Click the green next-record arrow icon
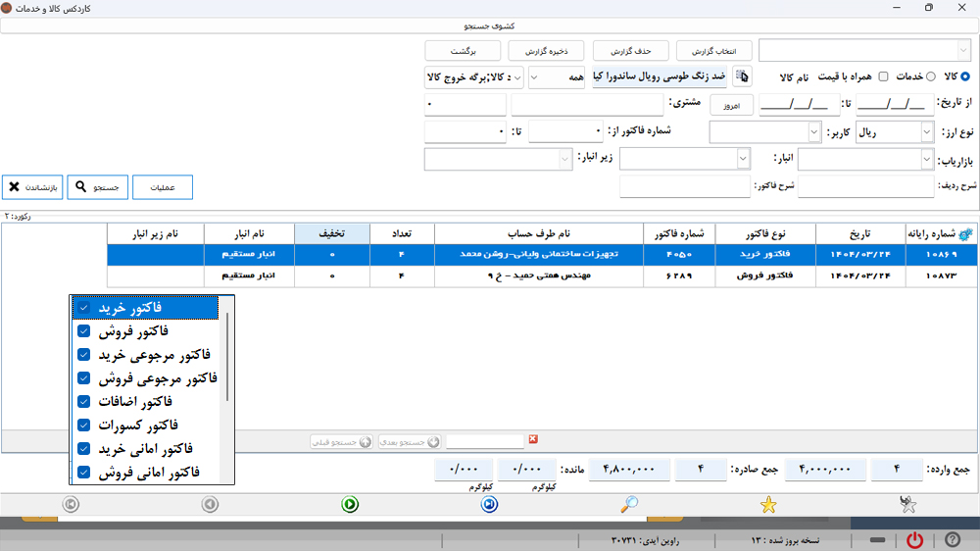 (x=350, y=505)
